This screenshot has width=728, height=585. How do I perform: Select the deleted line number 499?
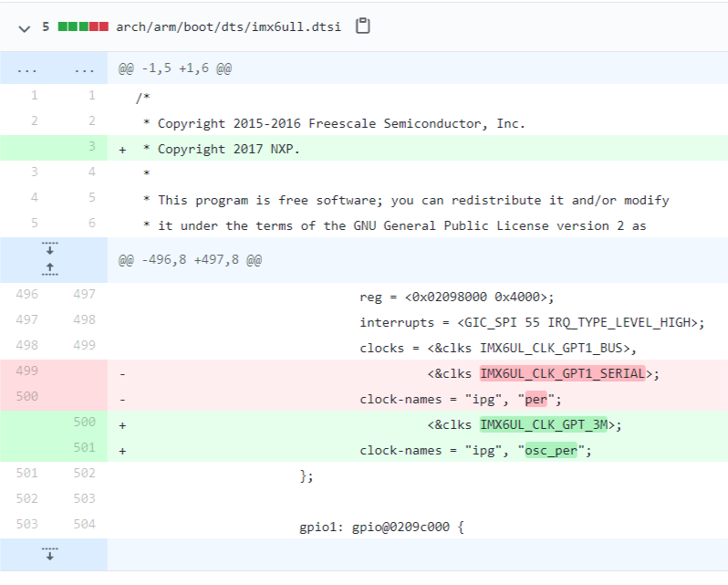(27, 371)
